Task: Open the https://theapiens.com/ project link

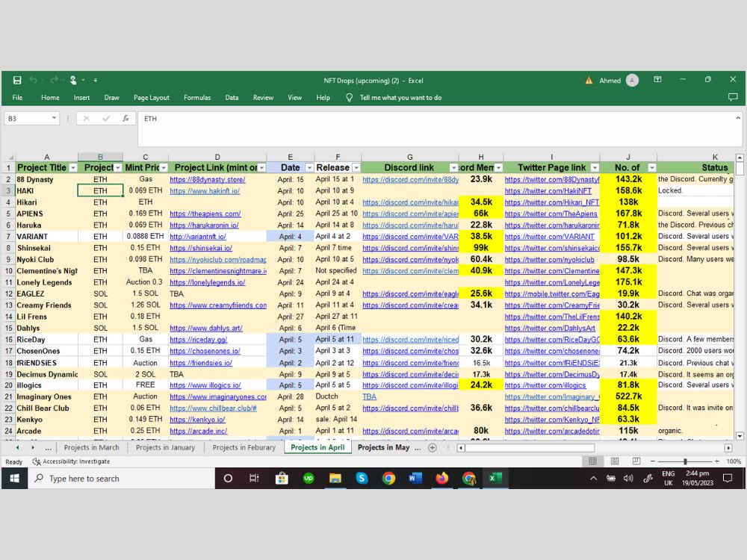Action: pyautogui.click(x=205, y=214)
